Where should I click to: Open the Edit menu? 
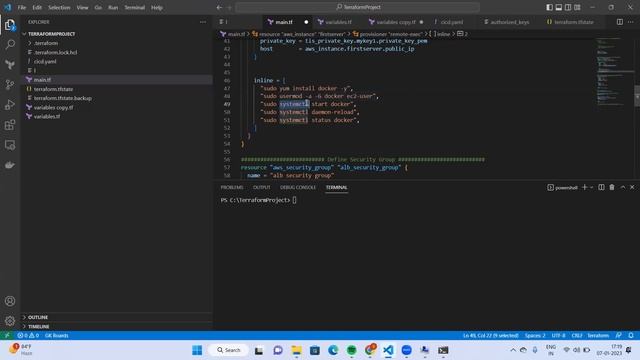(37, 7)
